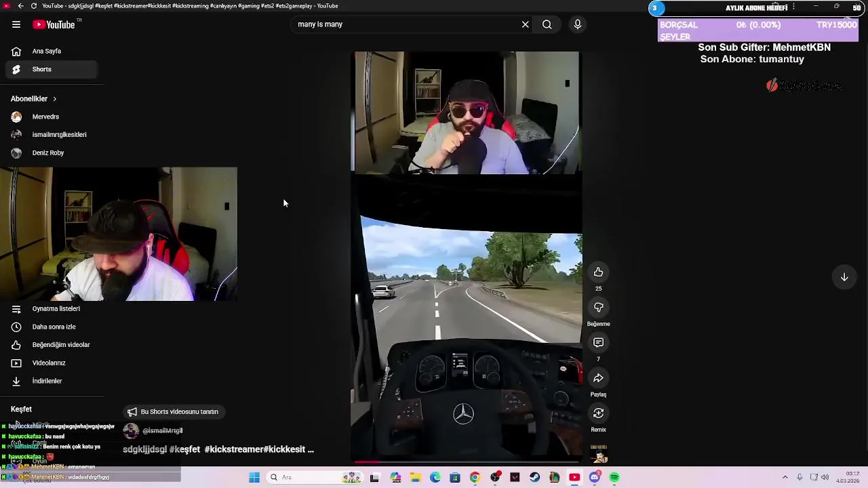Launch Microsoft Edge from the taskbar
This screenshot has width=868, height=488.
(435, 478)
